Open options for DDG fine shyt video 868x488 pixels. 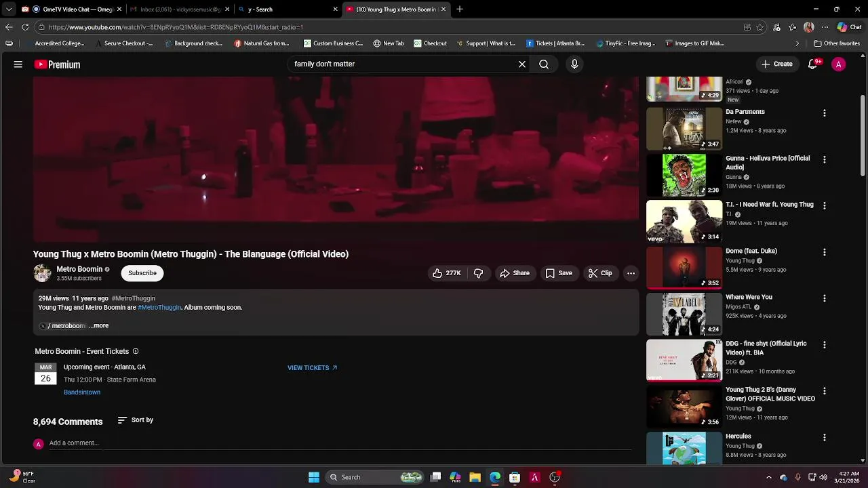825,344
